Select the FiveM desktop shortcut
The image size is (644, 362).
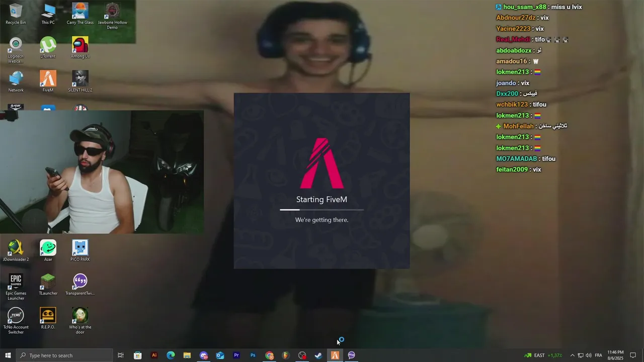(48, 81)
